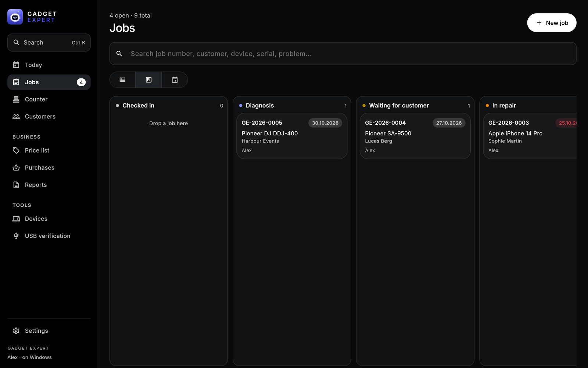The image size is (588, 368).
Task: Click the Checked in column header
Action: [138, 106]
